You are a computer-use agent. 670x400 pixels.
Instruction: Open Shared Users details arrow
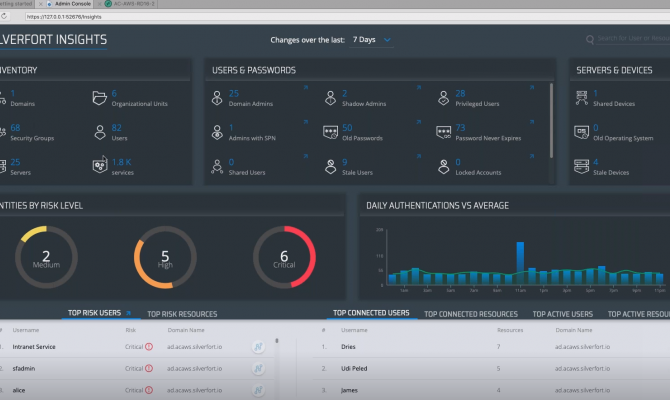pos(306,156)
